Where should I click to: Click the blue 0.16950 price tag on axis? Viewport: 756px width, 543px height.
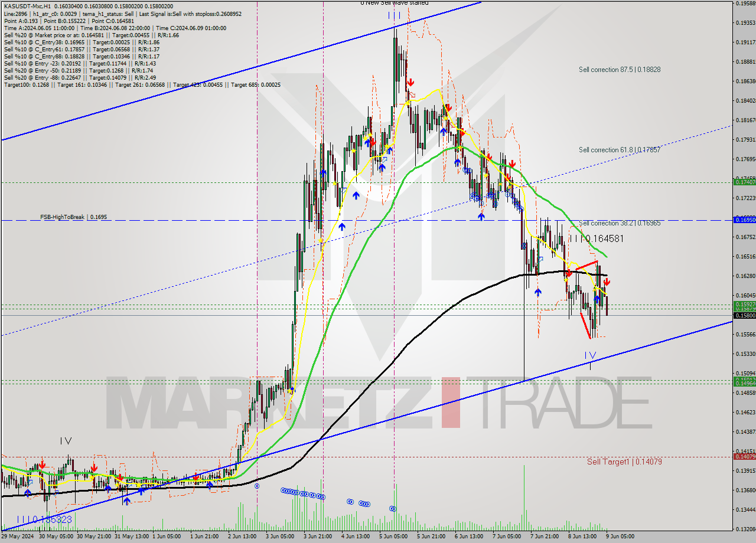coord(744,220)
